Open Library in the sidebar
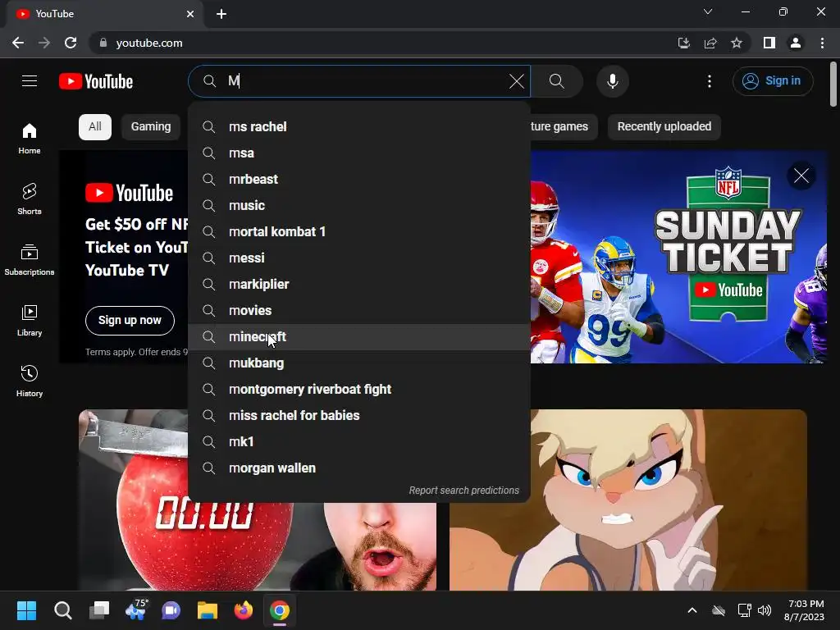 30,320
